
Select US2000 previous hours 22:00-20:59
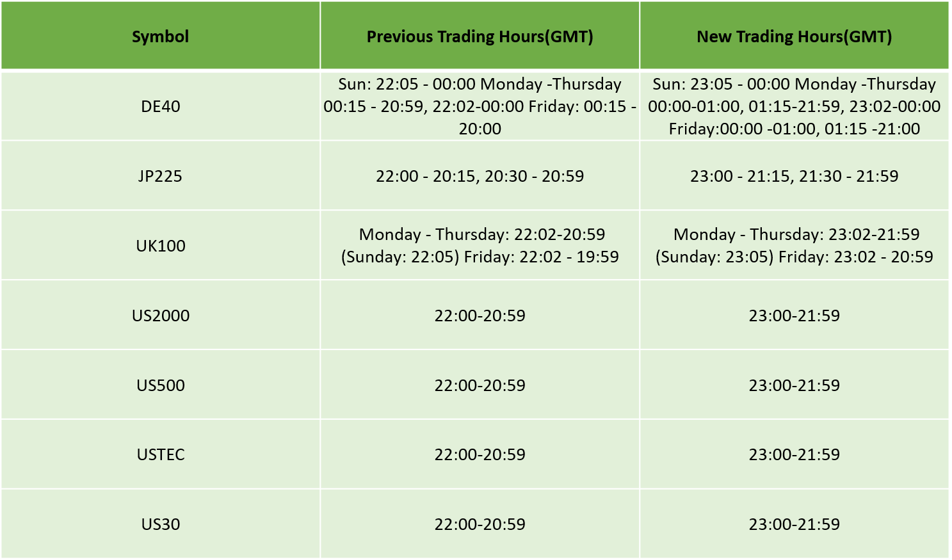(480, 316)
